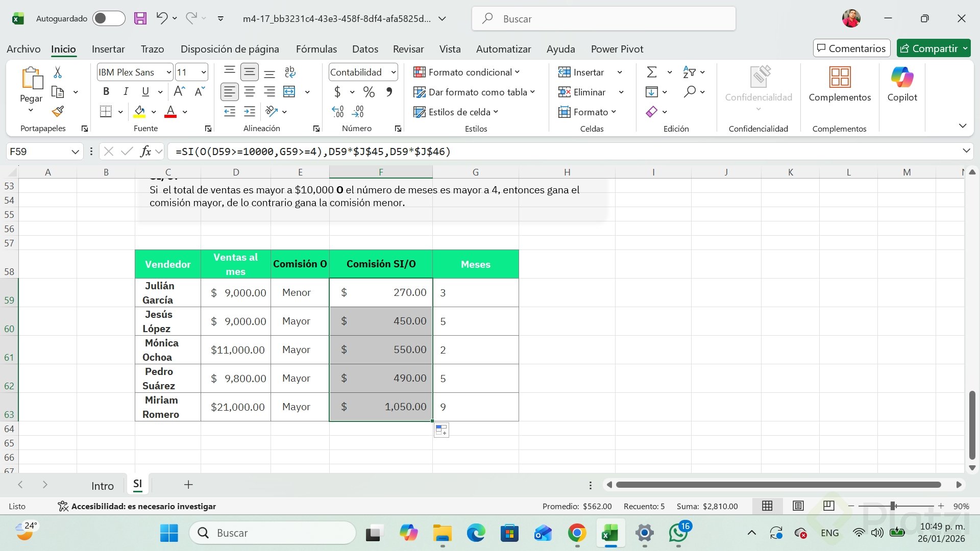Click the Format Painter brush icon

pyautogui.click(x=58, y=111)
